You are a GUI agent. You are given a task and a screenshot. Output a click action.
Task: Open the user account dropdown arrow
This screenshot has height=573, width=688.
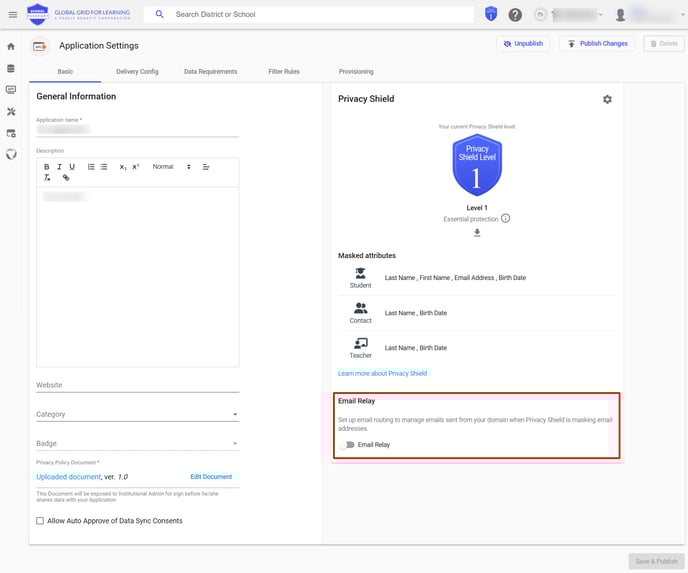click(x=683, y=14)
